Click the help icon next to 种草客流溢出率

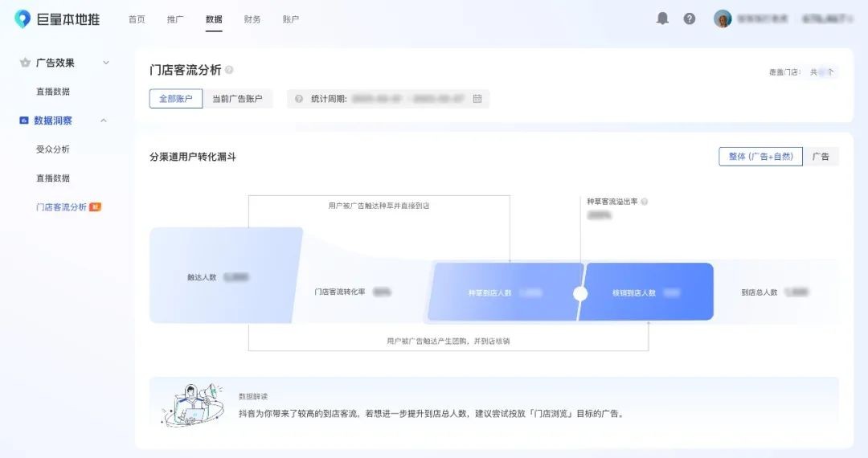[645, 202]
